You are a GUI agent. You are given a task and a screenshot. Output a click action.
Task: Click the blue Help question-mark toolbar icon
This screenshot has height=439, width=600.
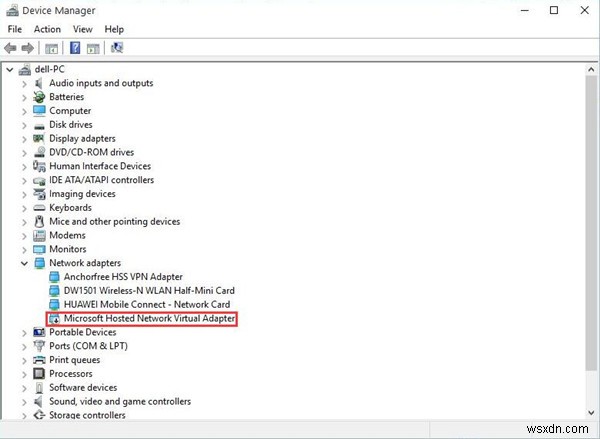(75, 48)
